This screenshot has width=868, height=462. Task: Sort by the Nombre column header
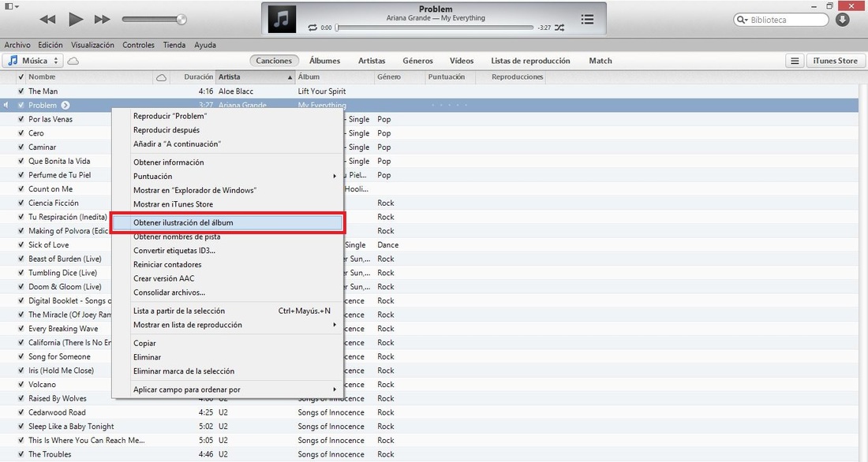point(42,77)
